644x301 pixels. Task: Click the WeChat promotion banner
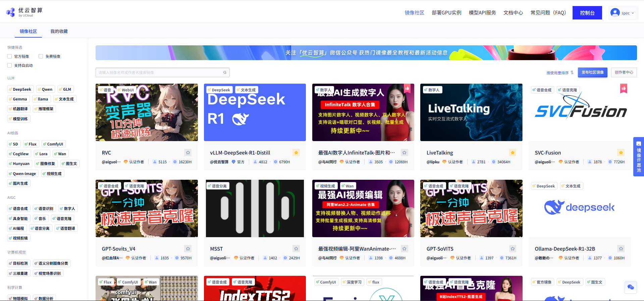pos(366,53)
